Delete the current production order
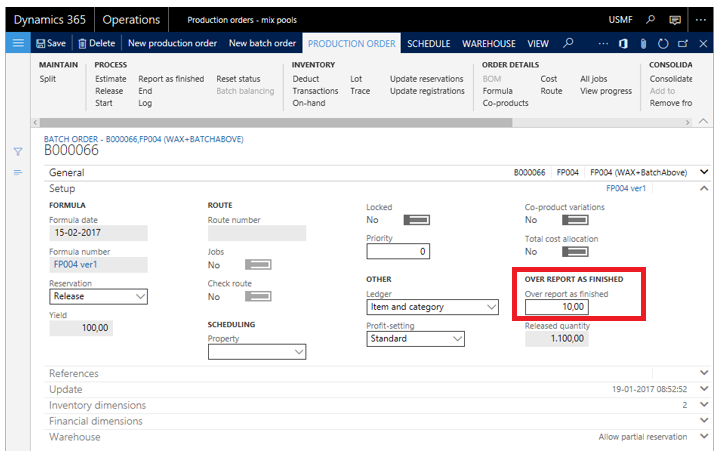 pos(96,43)
